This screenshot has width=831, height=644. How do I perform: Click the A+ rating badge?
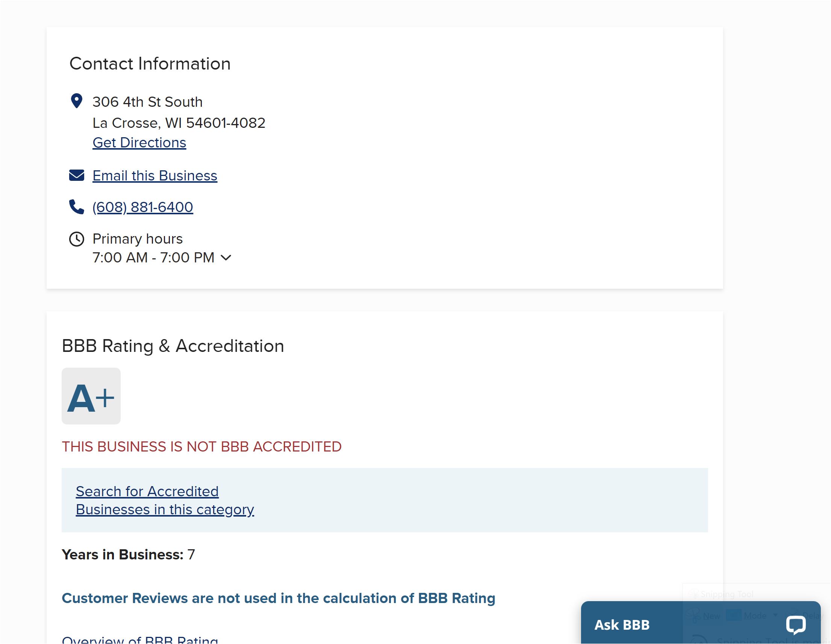(x=91, y=396)
